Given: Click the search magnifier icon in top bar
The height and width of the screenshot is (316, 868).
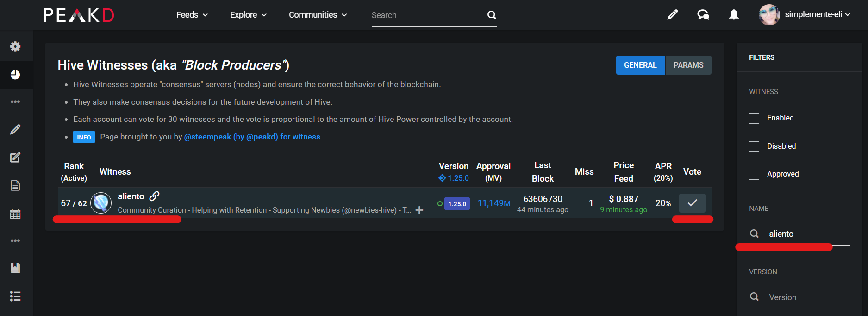Looking at the screenshot, I should (492, 15).
